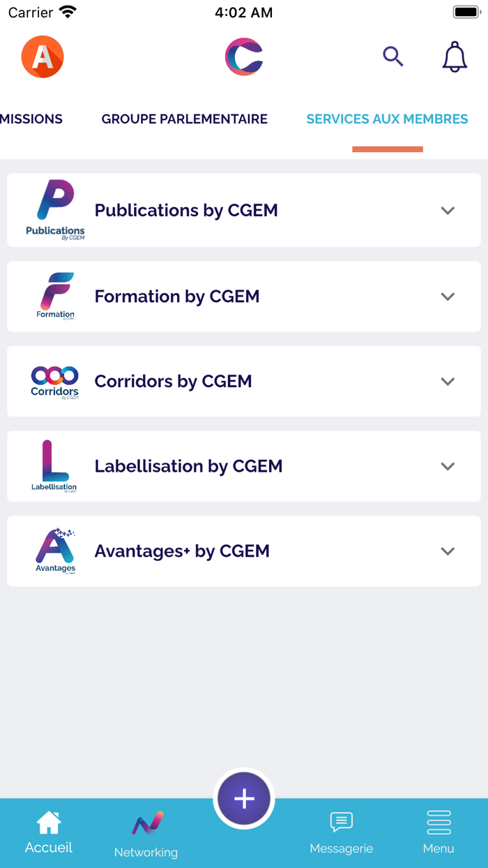Switch to the GROUPE PARLEMENTAIRE tab
This screenshot has height=868, width=488.
[184, 119]
